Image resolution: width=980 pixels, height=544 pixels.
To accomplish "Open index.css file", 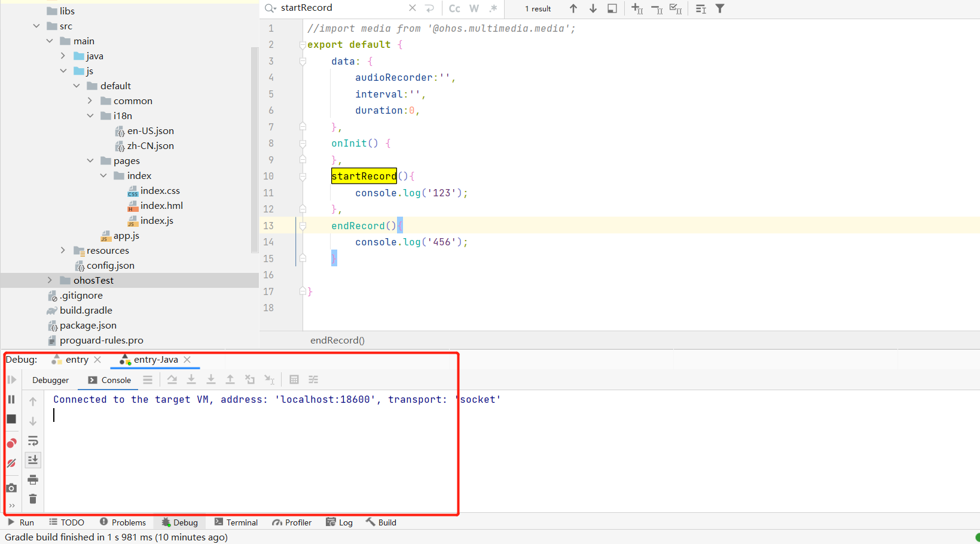I will [154, 190].
